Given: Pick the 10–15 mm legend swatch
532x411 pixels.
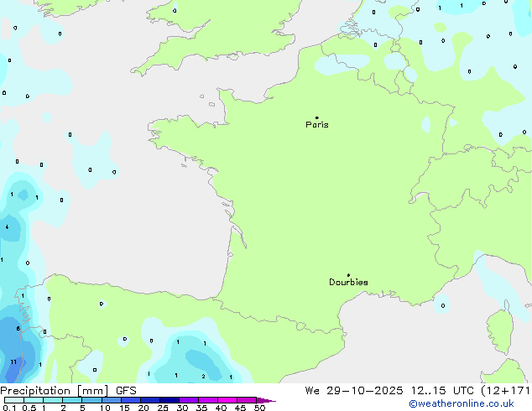Looking at the screenshot, I should tap(111, 400).
